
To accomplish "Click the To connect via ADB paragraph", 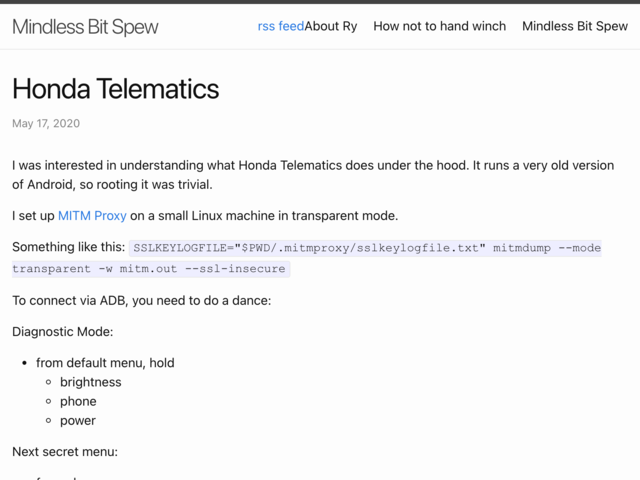I will [142, 300].
